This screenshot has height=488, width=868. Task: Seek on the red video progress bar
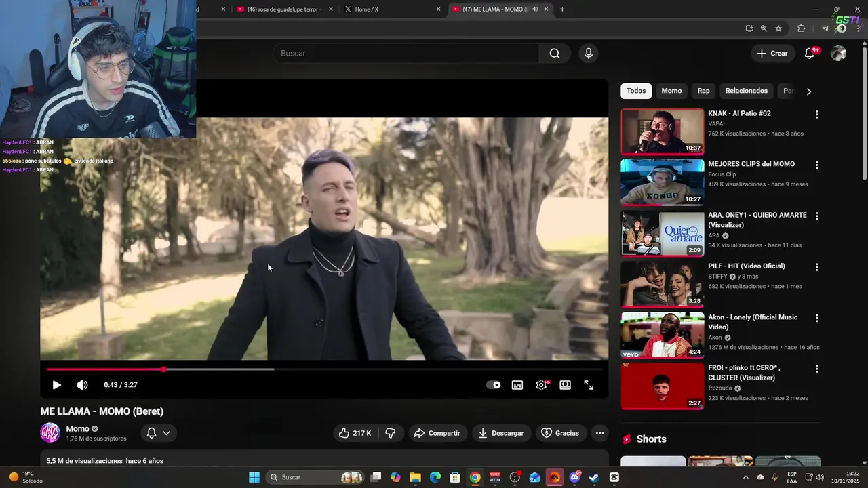pos(324,369)
